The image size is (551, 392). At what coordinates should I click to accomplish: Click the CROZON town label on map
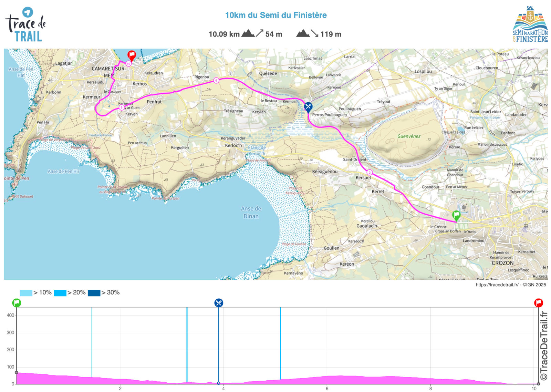click(x=502, y=263)
